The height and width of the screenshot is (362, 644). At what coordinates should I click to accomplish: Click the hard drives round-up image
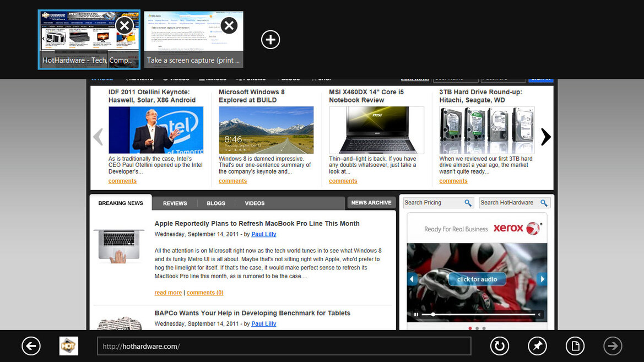click(x=486, y=130)
